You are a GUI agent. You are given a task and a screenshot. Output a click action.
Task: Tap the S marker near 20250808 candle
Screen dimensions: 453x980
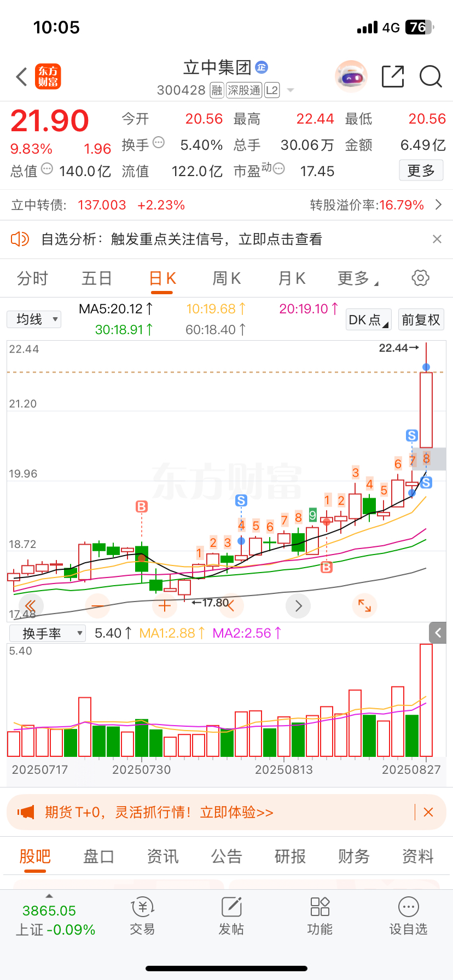(241, 500)
